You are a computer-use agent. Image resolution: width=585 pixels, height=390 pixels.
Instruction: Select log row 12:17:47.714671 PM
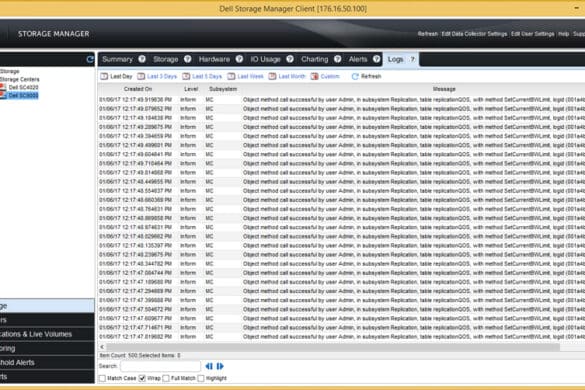341,327
